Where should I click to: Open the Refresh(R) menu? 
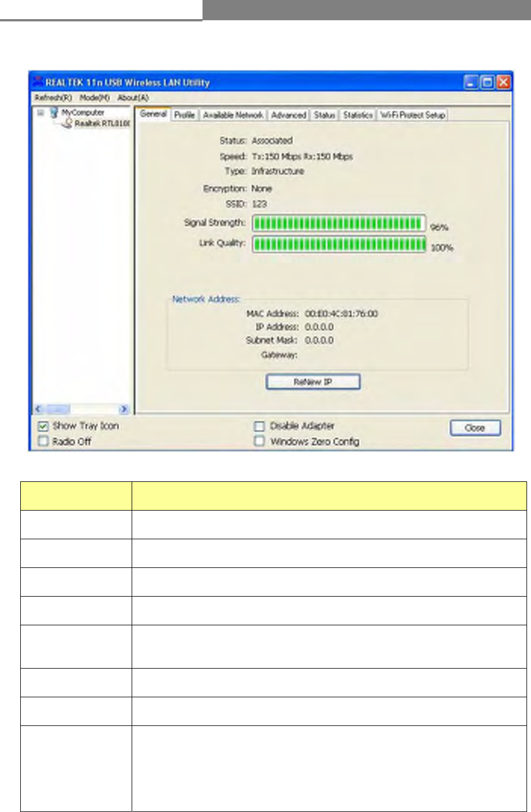pyautogui.click(x=53, y=98)
